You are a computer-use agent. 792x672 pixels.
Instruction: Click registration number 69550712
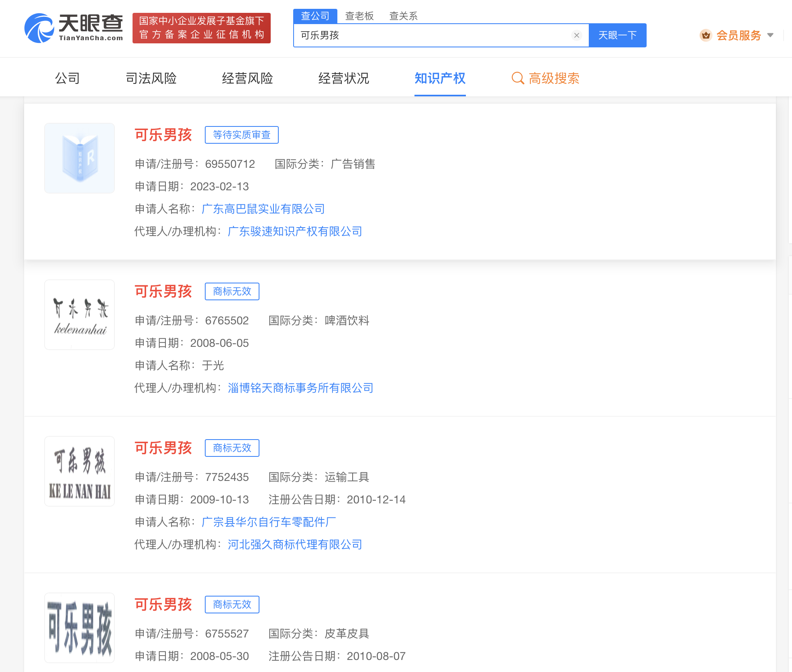230,164
